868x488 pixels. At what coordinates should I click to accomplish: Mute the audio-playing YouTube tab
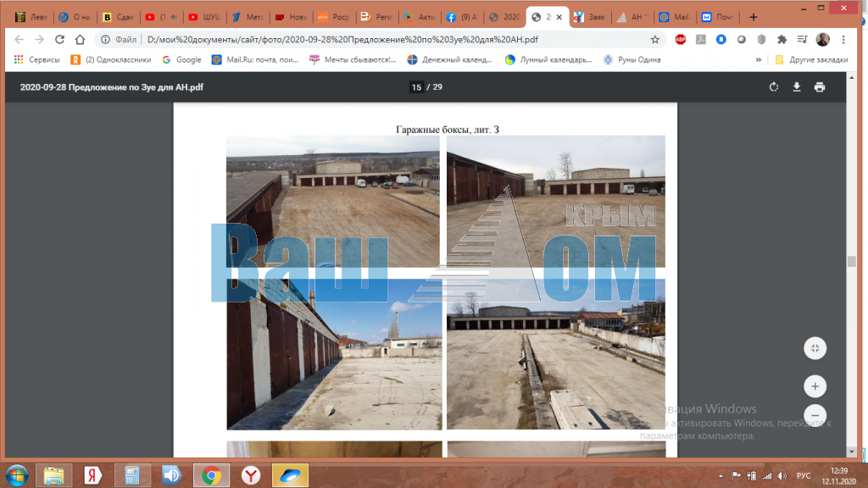coord(174,17)
